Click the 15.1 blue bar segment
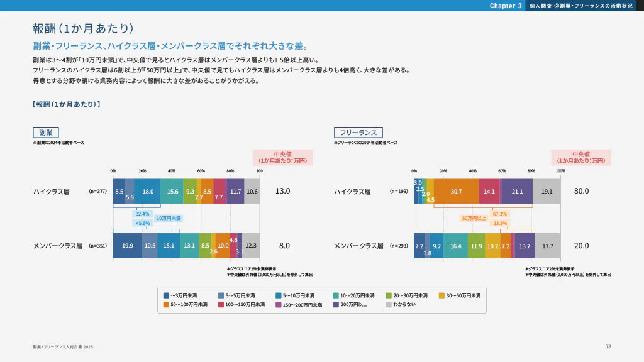Image resolution: width=644 pixels, height=362 pixels. click(169, 246)
